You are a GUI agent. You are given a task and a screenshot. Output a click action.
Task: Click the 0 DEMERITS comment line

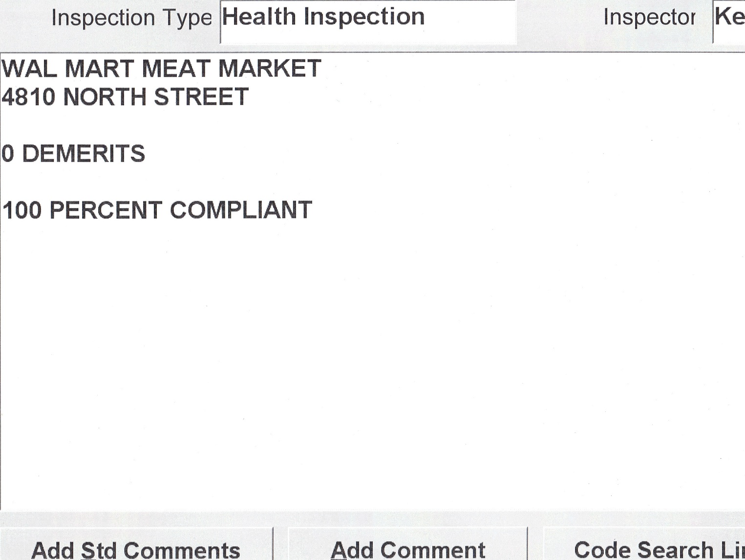[73, 154]
